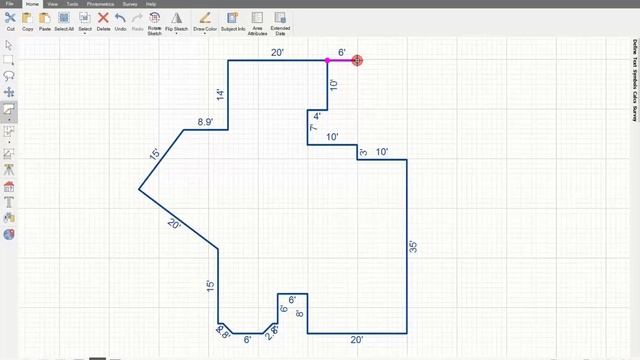Open Subject Info
Image resolution: width=640 pixels, height=360 pixels.
[x=233, y=18]
